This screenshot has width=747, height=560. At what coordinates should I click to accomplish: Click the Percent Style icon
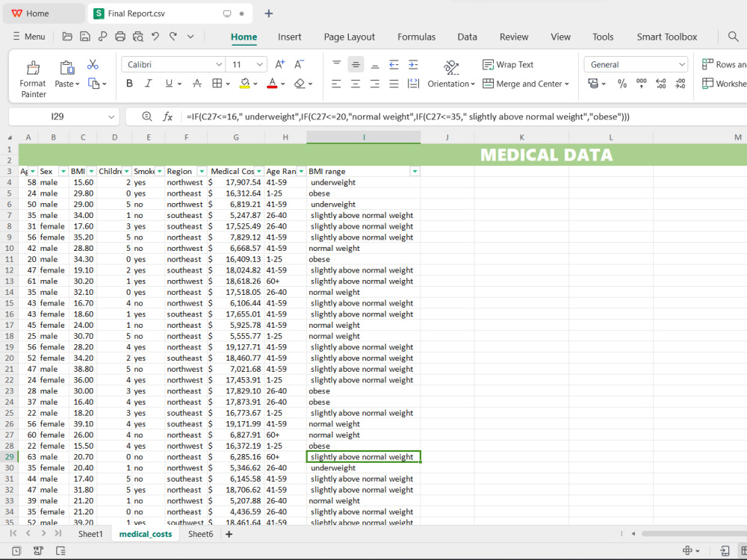622,84
